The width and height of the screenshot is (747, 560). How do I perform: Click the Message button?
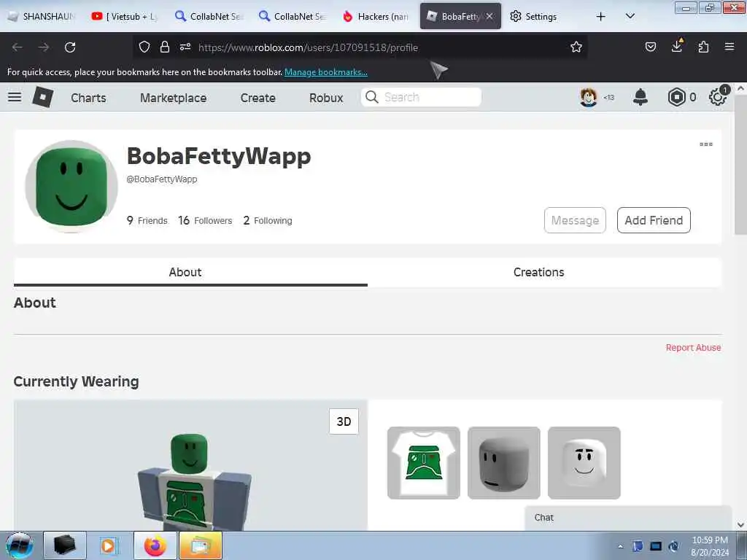coord(575,220)
